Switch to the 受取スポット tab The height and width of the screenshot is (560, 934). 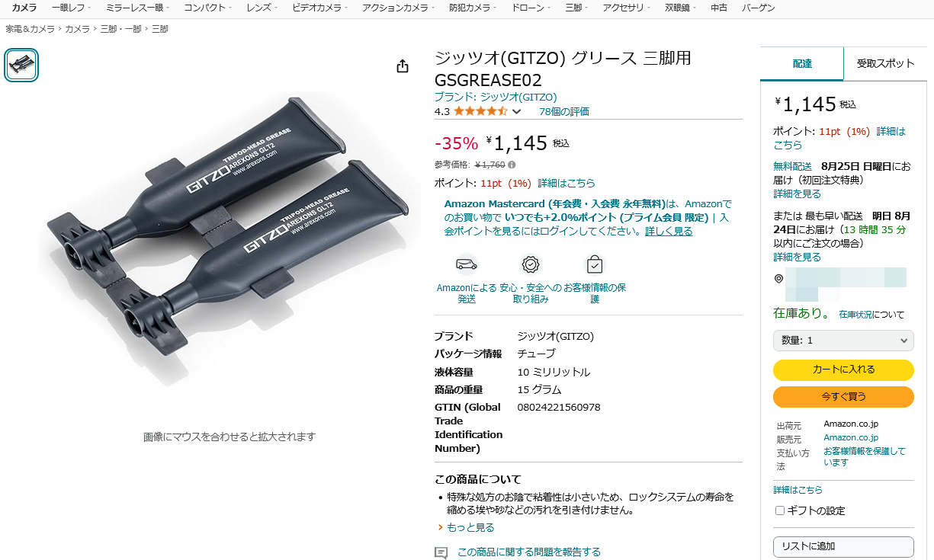point(885,64)
